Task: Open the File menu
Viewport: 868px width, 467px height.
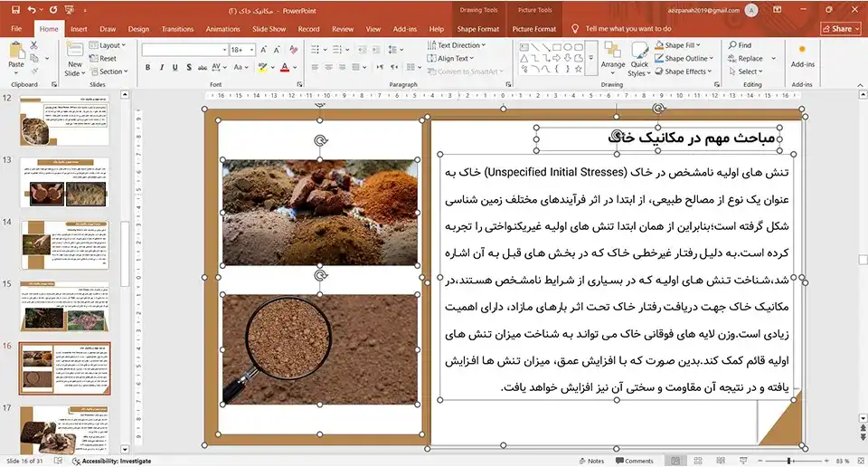Action: (x=16, y=29)
